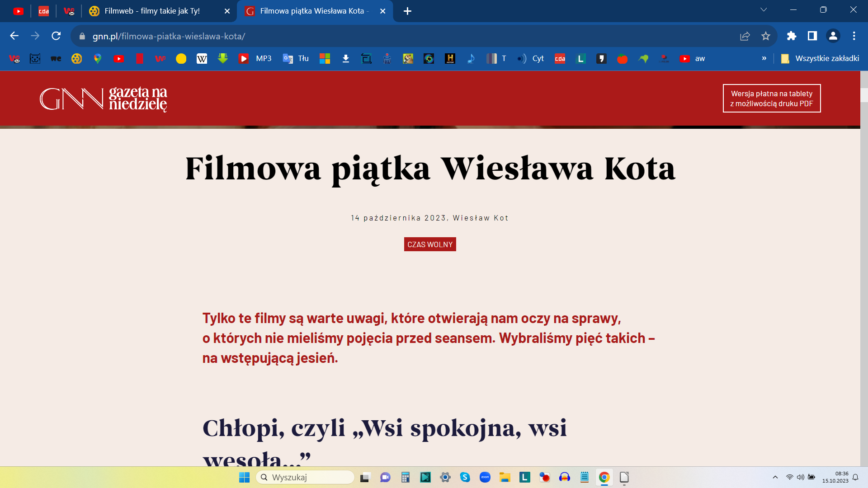Open the tab search dropdown arrow
Screen dimensions: 868x488
coord(764,10)
